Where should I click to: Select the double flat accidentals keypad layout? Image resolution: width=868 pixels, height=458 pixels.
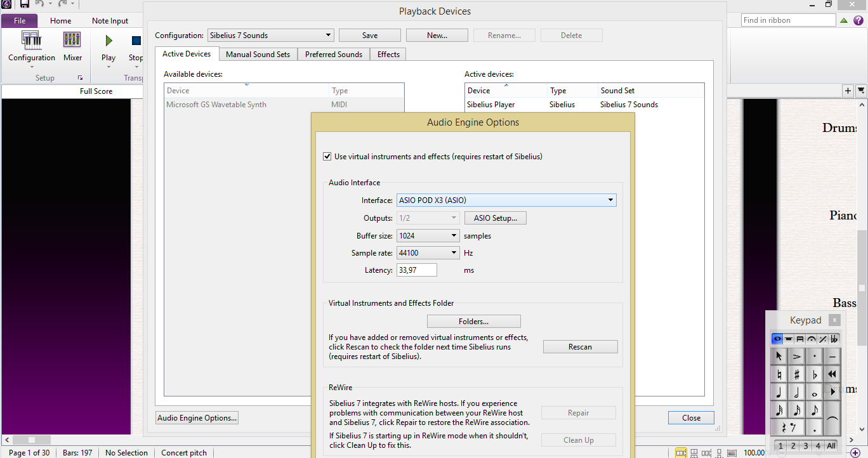pos(834,339)
